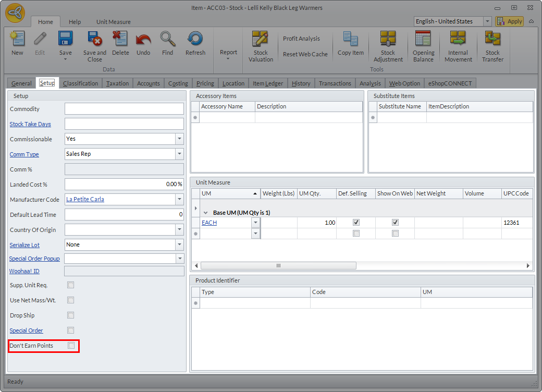Viewport: 542px width, 392px height.
Task: Uncheck Show On Web for EACH
Action: pos(395,222)
